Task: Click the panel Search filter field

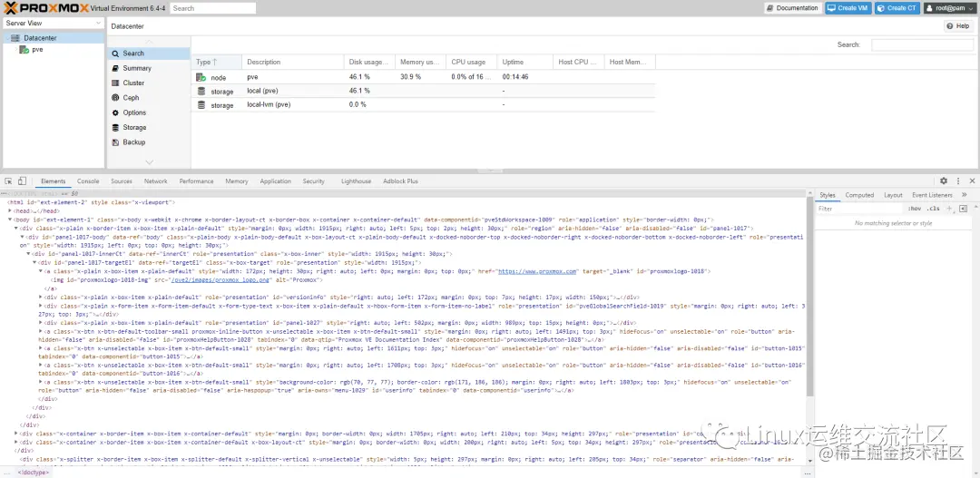Action: (x=921, y=45)
